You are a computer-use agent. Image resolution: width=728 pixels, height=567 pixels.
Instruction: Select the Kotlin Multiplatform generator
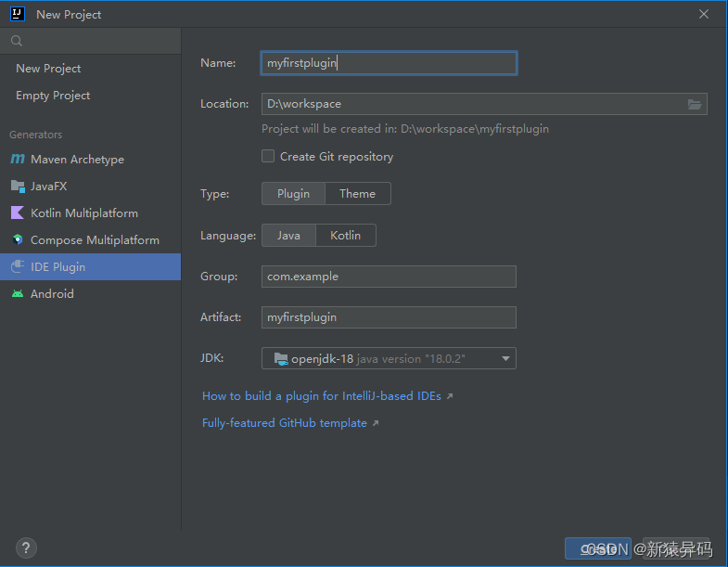pyautogui.click(x=91, y=213)
